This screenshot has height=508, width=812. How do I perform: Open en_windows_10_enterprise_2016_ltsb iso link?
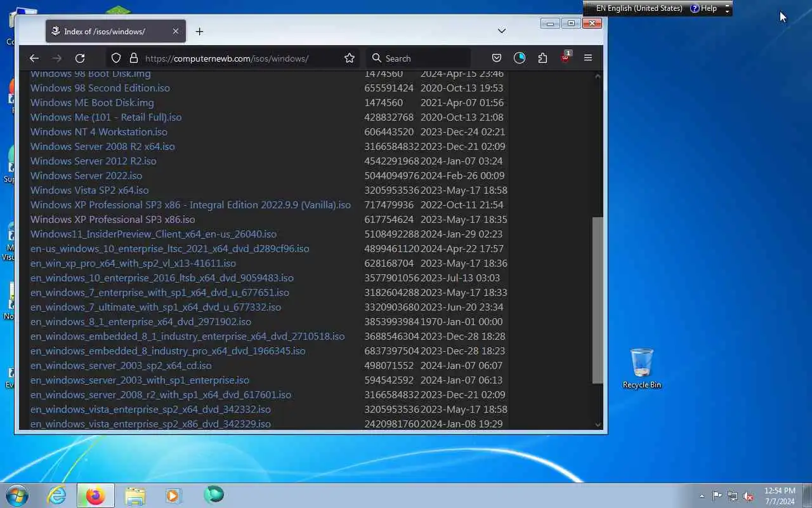coord(162,278)
